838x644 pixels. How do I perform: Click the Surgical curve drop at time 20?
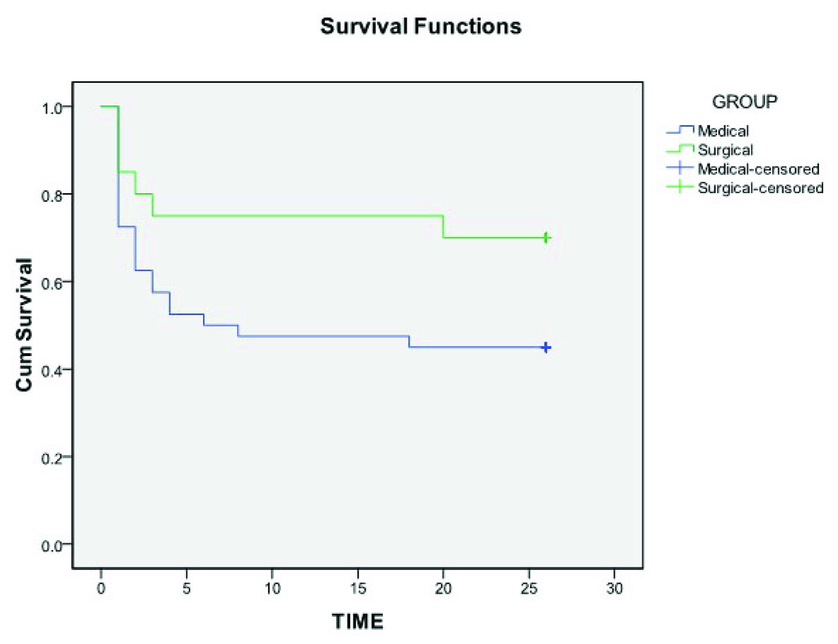pos(443,227)
